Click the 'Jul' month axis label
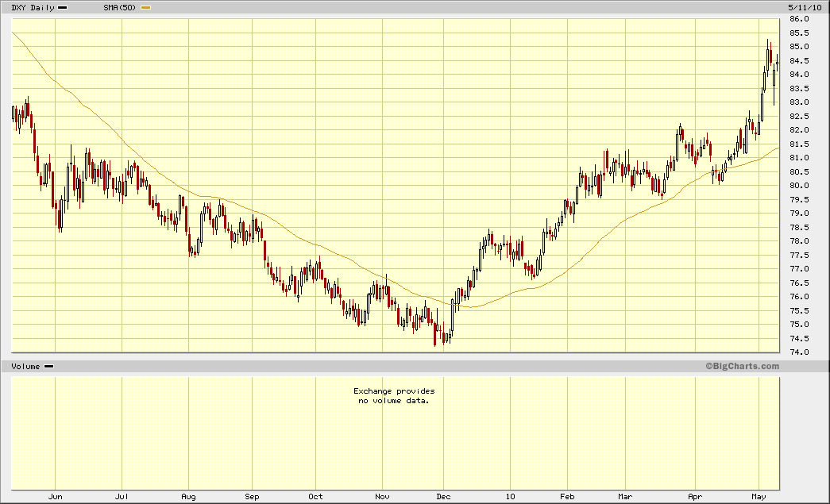The width and height of the screenshot is (830, 504). [x=122, y=496]
